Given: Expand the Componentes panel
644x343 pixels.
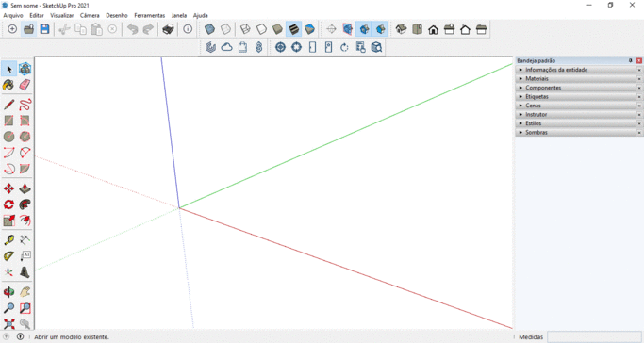Looking at the screenshot, I should [x=579, y=88].
